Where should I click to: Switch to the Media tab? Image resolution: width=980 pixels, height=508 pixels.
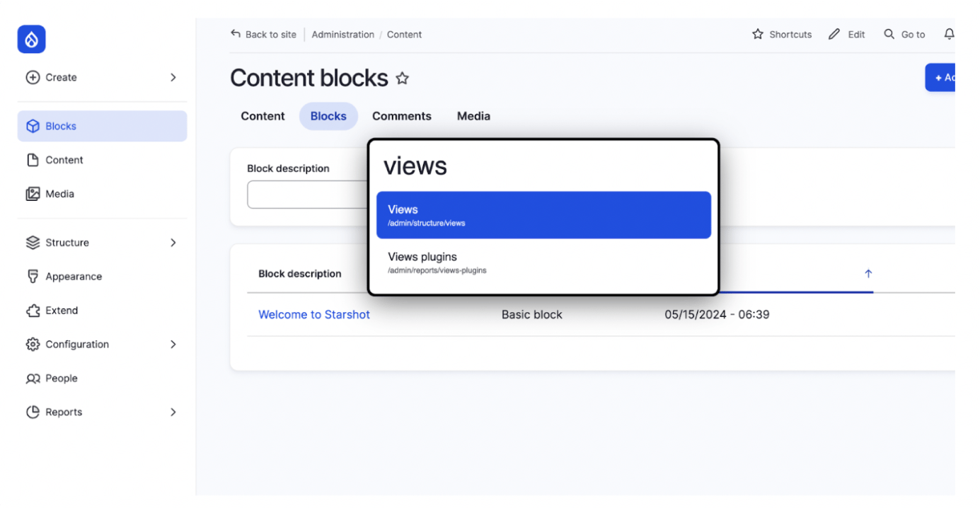(x=473, y=116)
